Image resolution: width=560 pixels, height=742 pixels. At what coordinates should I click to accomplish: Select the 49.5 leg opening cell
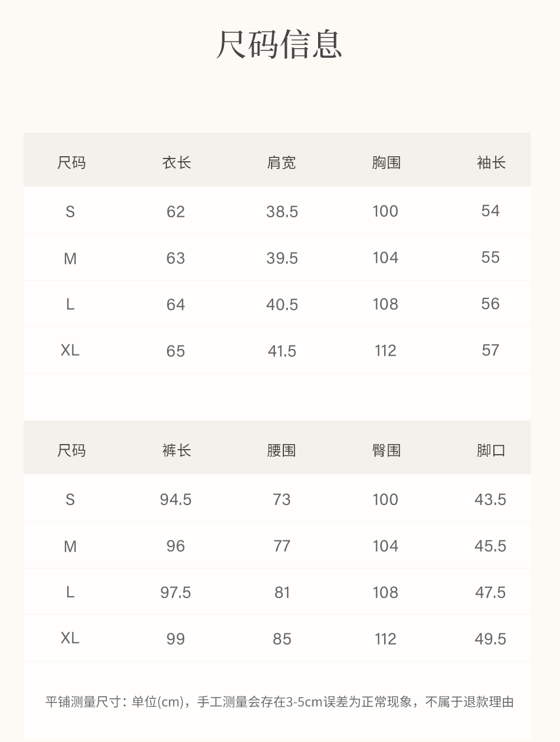point(490,639)
